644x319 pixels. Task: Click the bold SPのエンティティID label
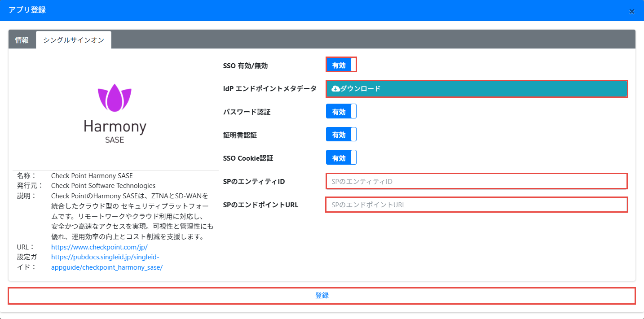coord(254,182)
